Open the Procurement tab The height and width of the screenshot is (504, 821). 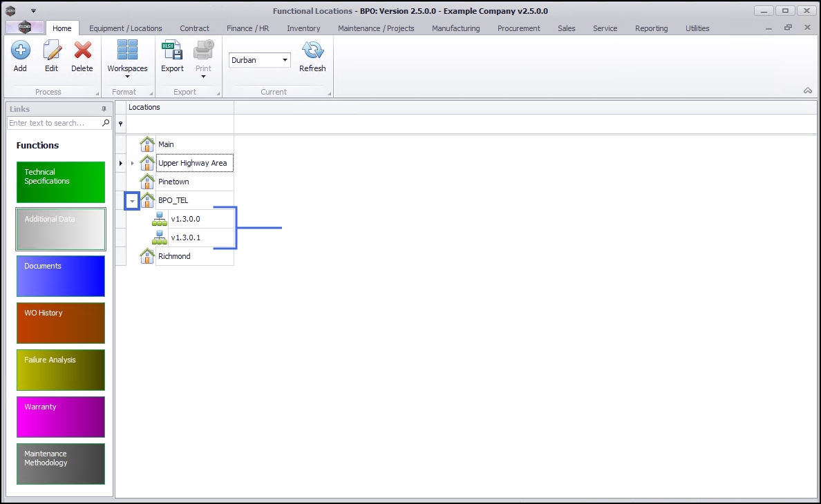(519, 28)
